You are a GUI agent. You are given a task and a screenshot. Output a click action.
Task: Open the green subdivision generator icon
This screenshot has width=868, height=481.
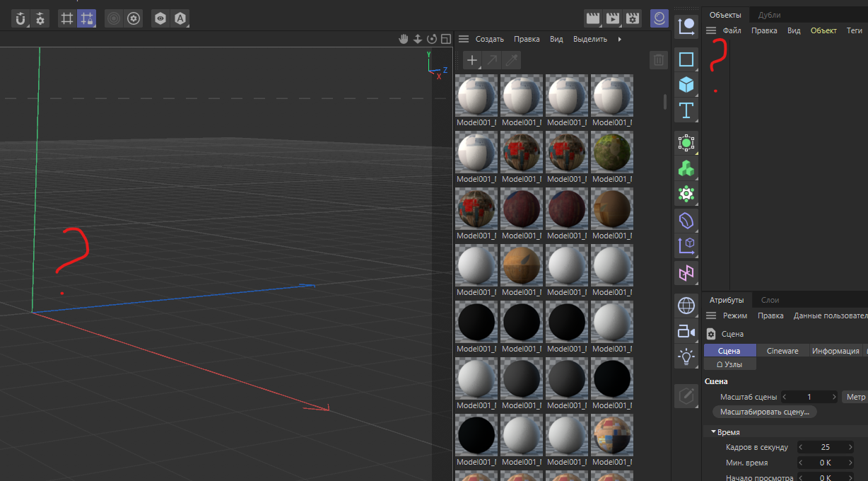[x=686, y=144]
